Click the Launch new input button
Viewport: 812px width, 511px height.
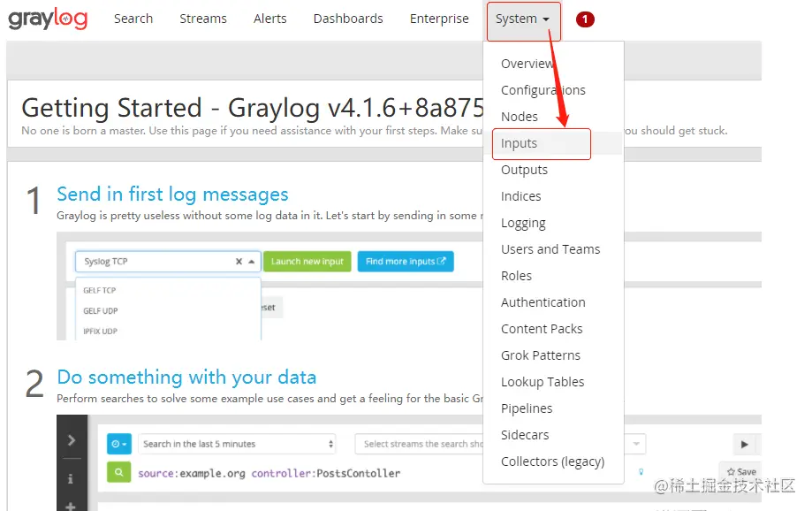(307, 261)
